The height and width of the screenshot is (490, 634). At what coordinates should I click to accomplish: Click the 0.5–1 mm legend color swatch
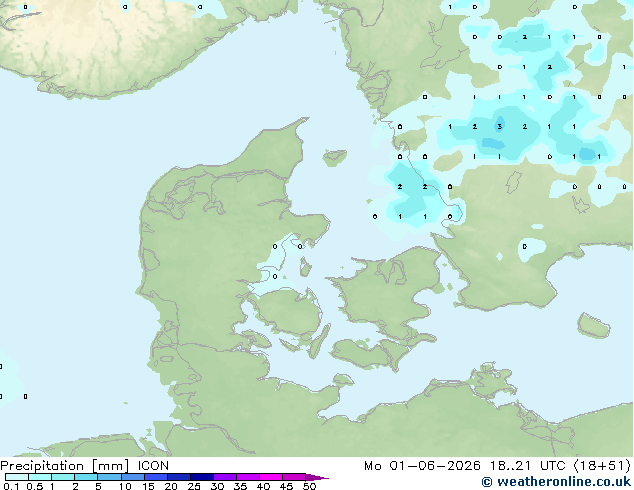pyautogui.click(x=40, y=477)
